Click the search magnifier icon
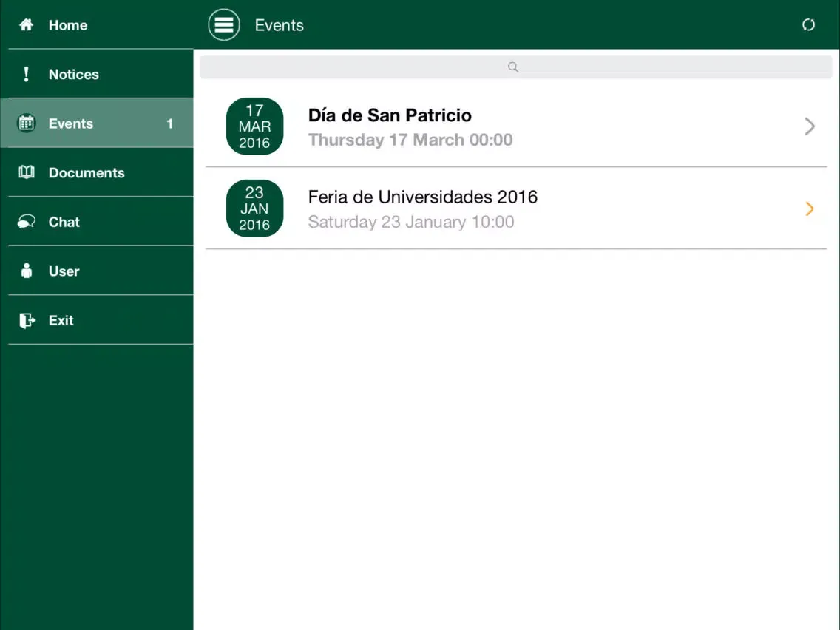840x630 pixels. tap(512, 67)
